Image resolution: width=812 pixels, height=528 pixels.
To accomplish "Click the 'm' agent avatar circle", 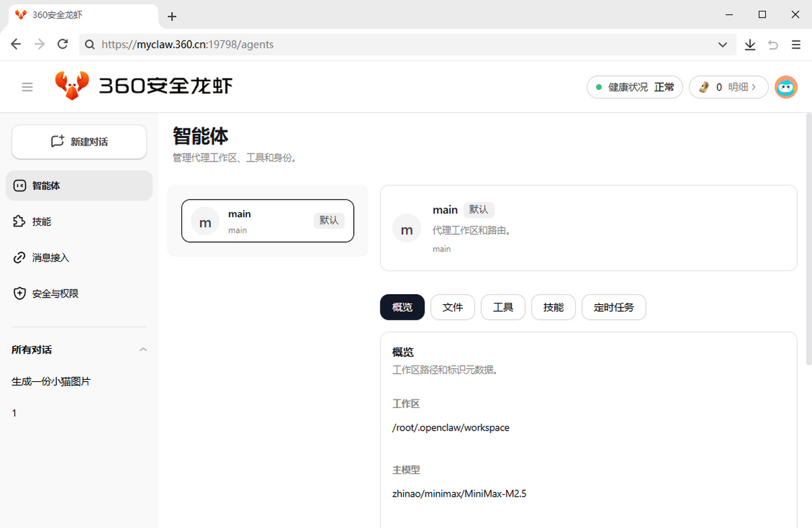I will [205, 222].
